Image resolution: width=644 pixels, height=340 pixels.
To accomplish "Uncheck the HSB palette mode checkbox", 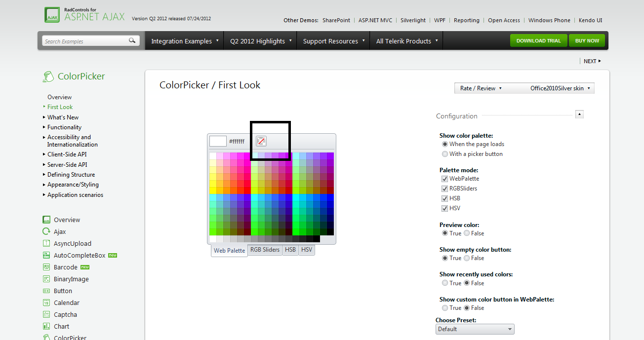I will tap(445, 198).
